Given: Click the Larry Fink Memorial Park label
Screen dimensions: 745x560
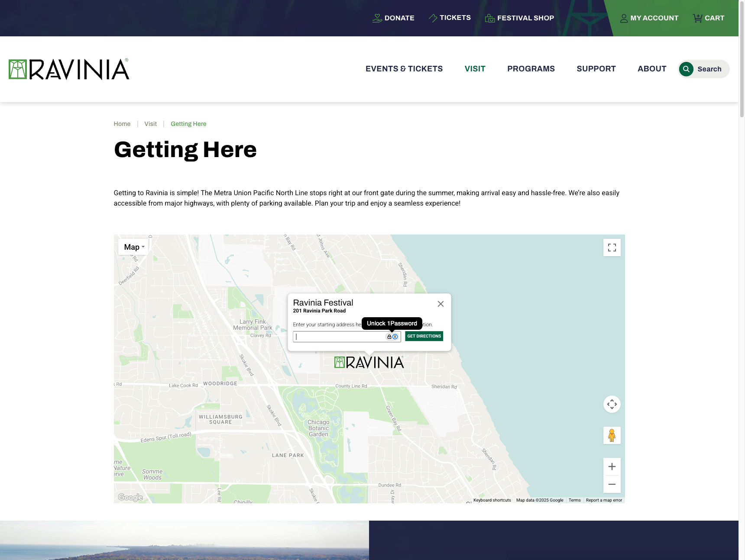Looking at the screenshot, I should [x=253, y=325].
